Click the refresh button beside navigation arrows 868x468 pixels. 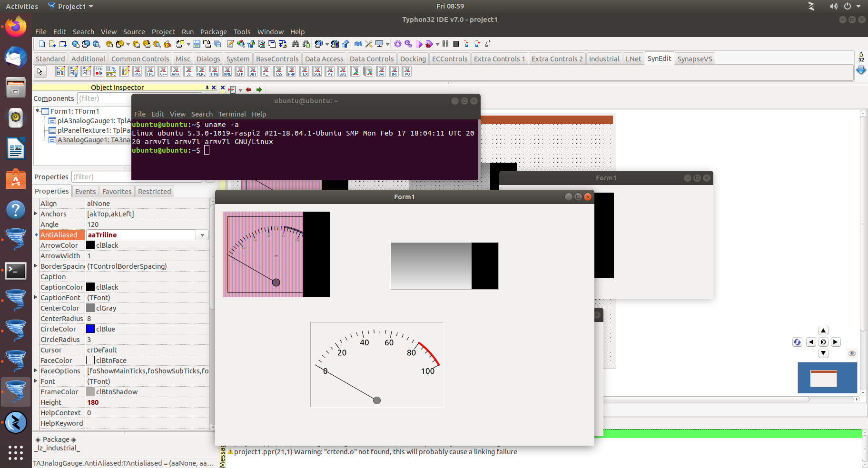(797, 342)
